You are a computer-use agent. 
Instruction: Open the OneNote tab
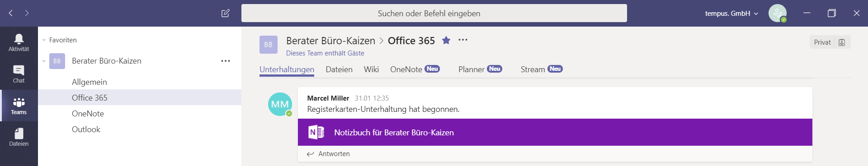(x=415, y=69)
